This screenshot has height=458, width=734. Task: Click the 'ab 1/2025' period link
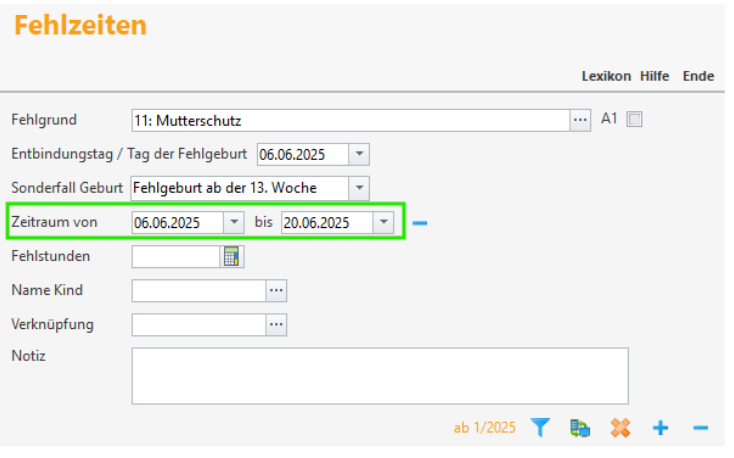[x=484, y=428]
